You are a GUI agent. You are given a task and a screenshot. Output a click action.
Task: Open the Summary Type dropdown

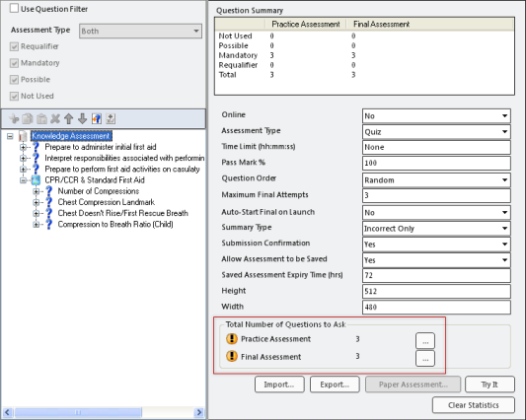tap(436, 229)
